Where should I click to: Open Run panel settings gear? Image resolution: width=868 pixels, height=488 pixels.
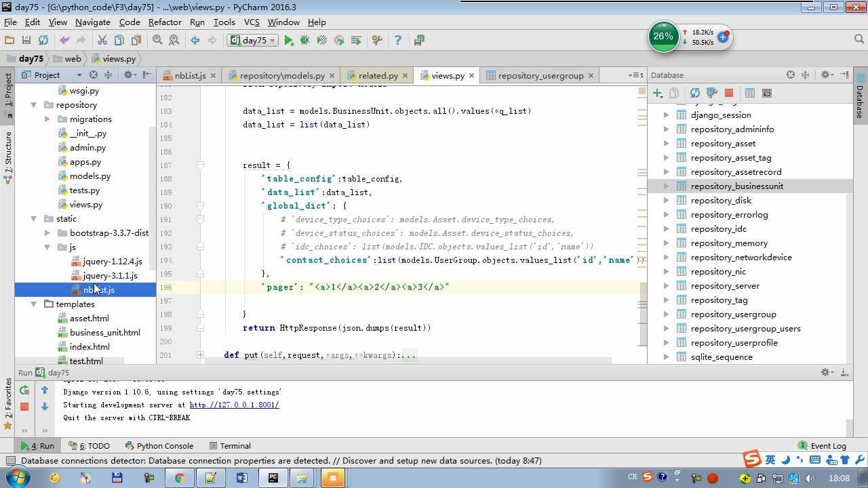click(827, 373)
